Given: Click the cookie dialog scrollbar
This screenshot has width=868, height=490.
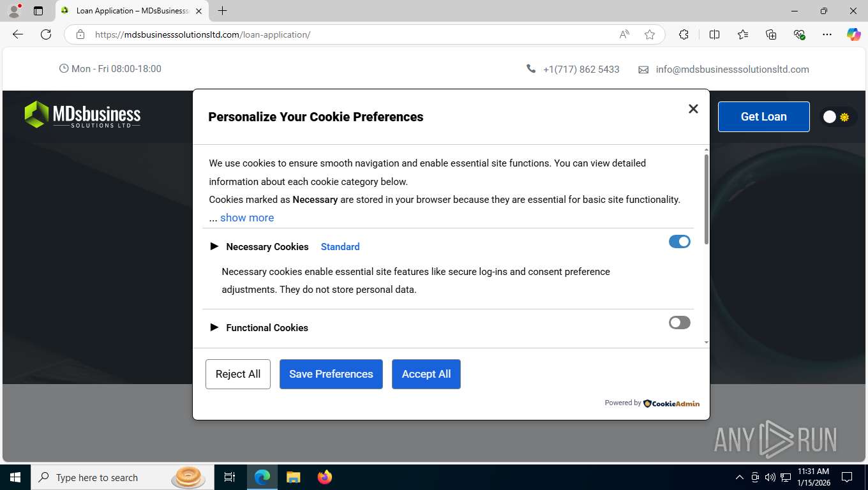Looking at the screenshot, I should coord(706,199).
